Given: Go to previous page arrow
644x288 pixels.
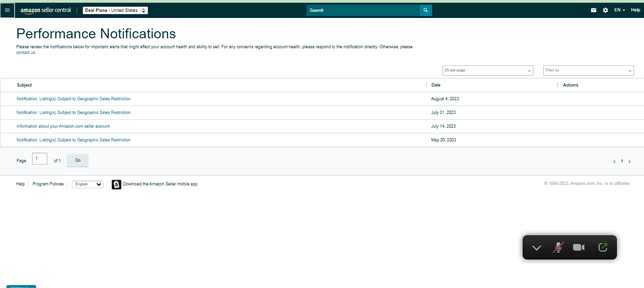Looking at the screenshot, I should pos(614,162).
